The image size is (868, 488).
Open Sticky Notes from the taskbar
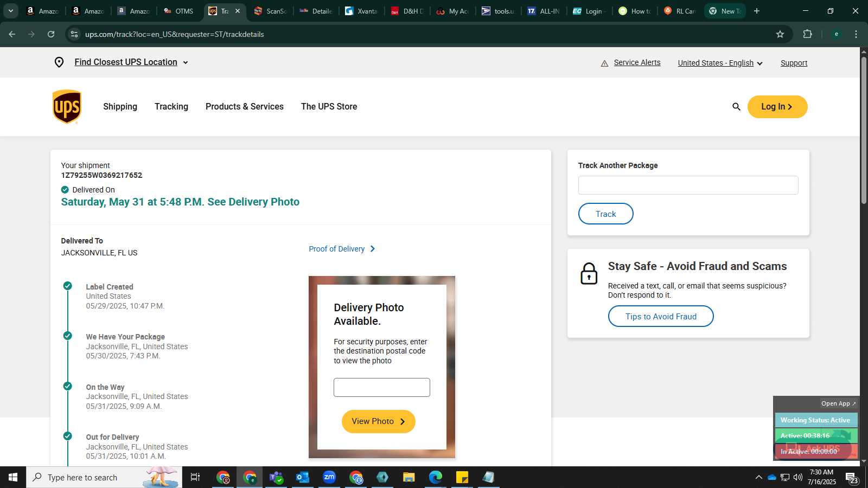pos(462,477)
